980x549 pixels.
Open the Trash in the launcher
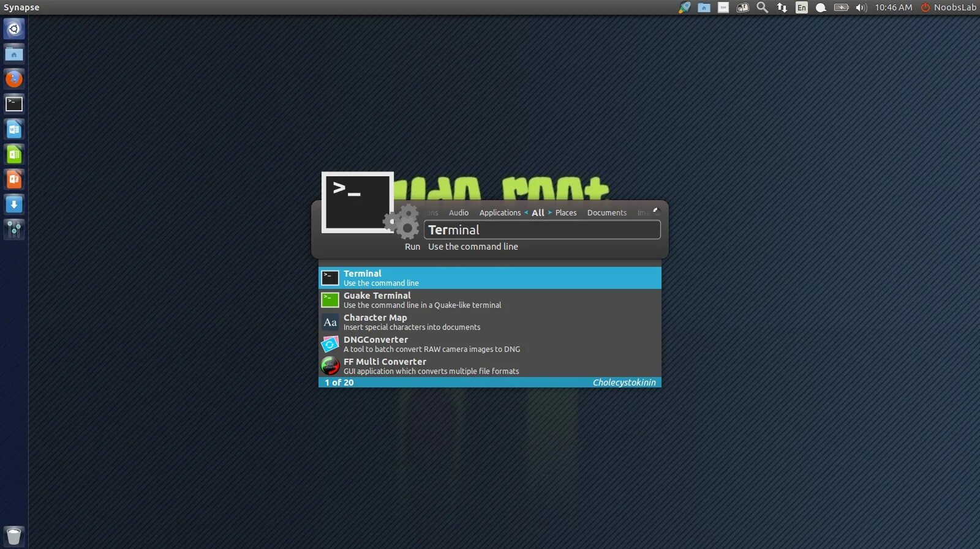(x=14, y=536)
